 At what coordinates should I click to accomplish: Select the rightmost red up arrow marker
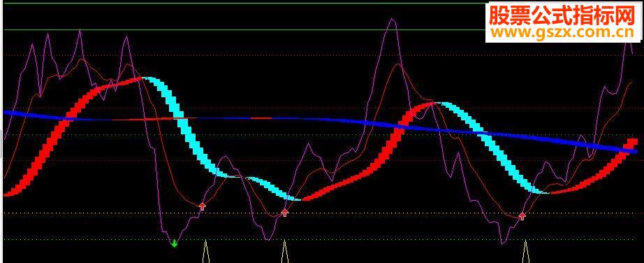coord(522,215)
